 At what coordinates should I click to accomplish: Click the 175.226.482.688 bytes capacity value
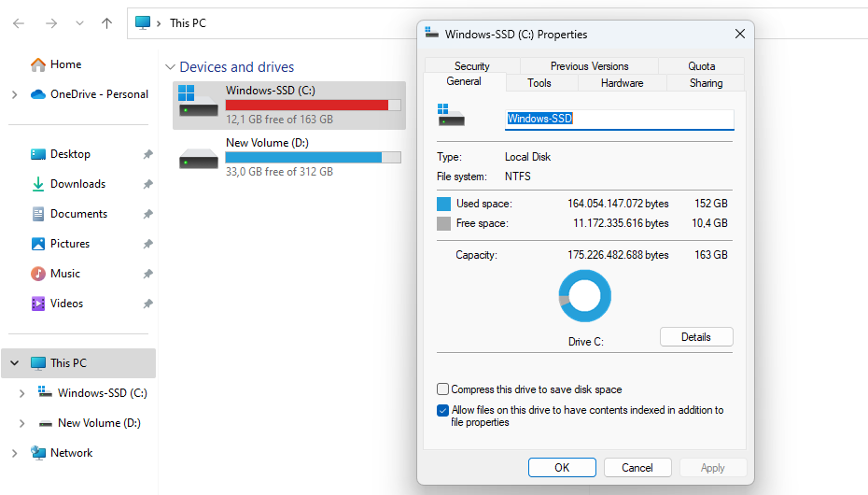(x=619, y=255)
